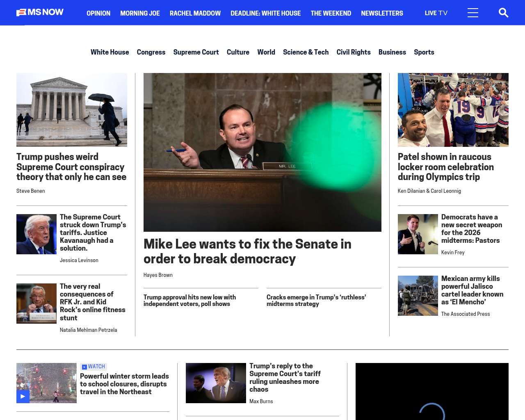The width and height of the screenshot is (525, 420).
Task: Select the Science & Tech topic tab
Action: (x=306, y=52)
